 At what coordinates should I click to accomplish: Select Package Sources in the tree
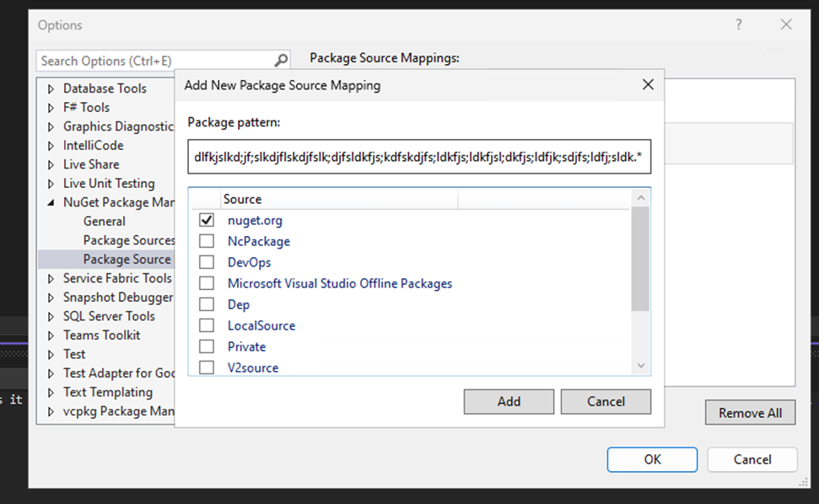tap(128, 240)
